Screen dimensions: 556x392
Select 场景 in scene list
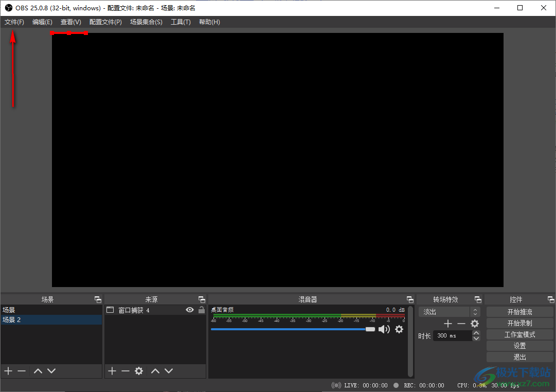[51, 310]
